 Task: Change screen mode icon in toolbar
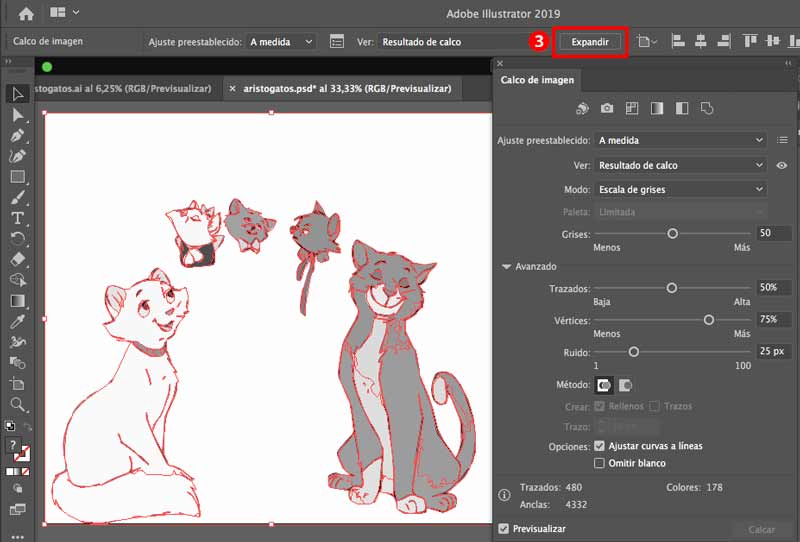[17, 509]
